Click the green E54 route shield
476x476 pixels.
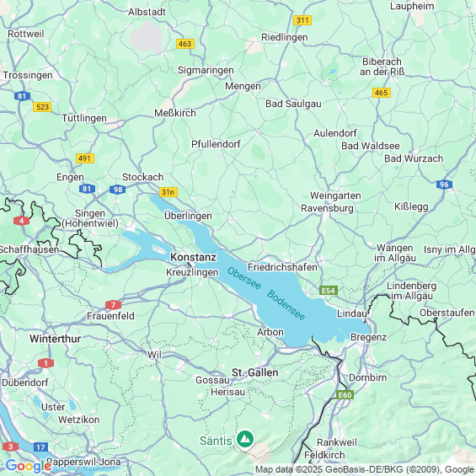coord(329,291)
